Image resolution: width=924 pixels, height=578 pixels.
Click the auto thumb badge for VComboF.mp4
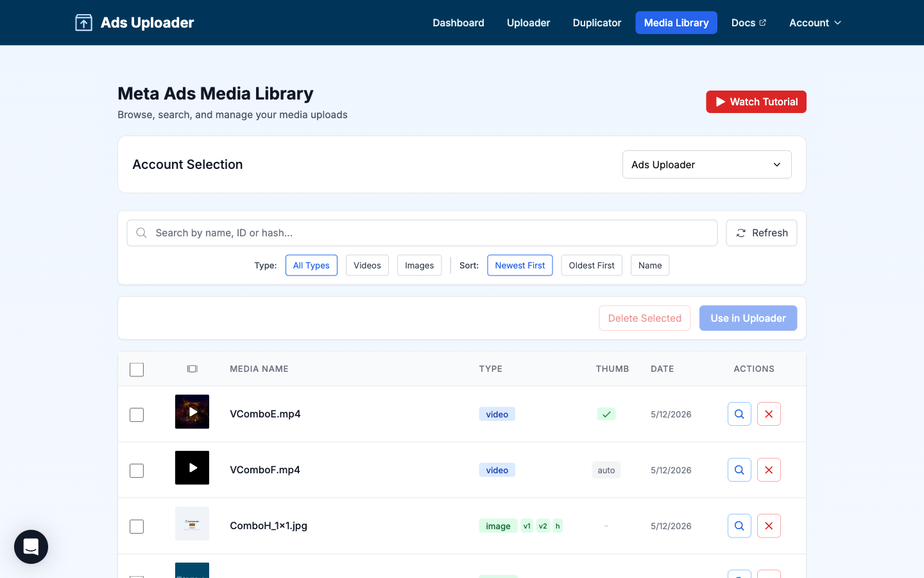[606, 470]
